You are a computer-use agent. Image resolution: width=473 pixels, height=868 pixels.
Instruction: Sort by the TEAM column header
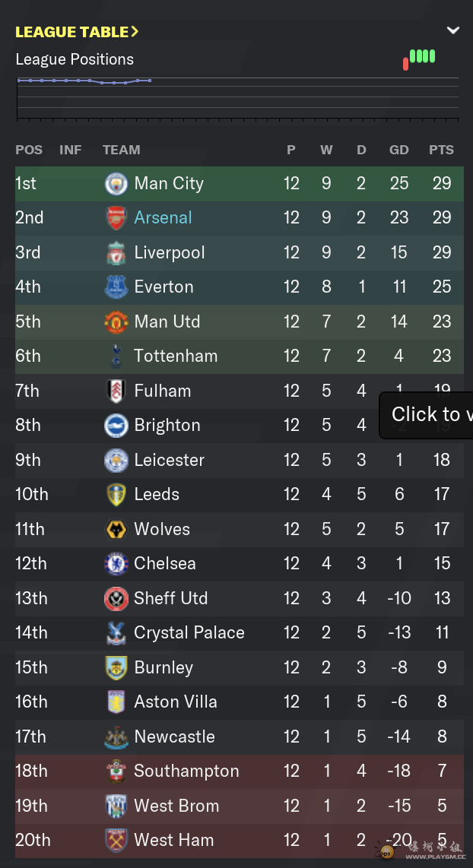click(122, 150)
